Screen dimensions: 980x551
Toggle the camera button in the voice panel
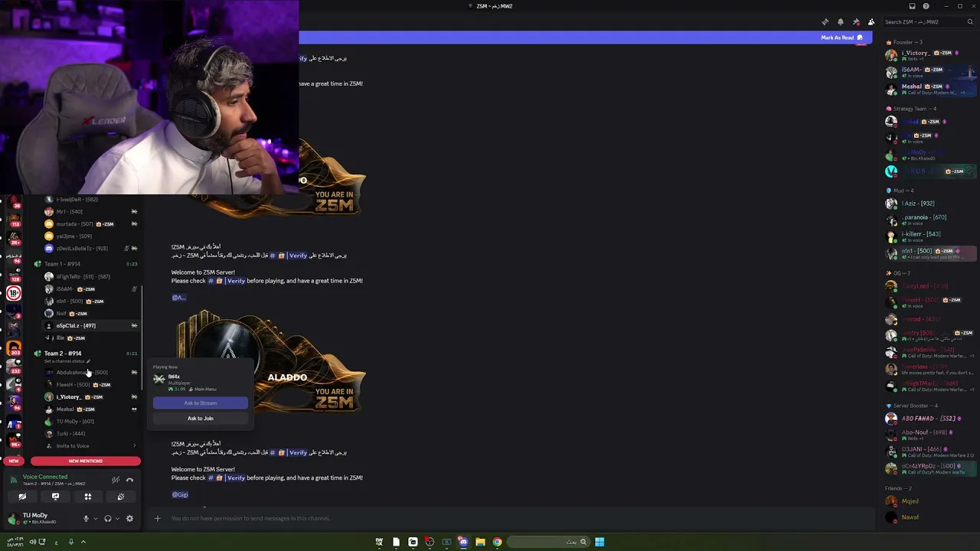coord(22,497)
